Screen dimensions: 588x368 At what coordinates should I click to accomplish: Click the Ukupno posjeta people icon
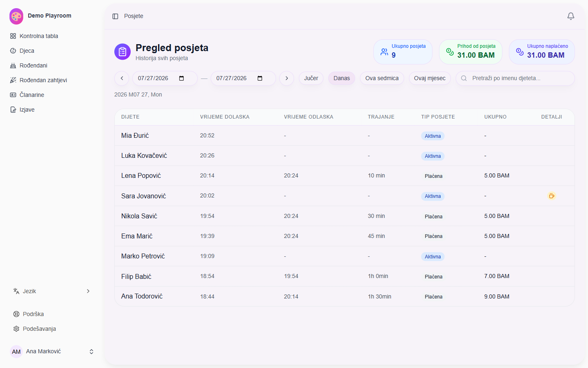coord(384,52)
